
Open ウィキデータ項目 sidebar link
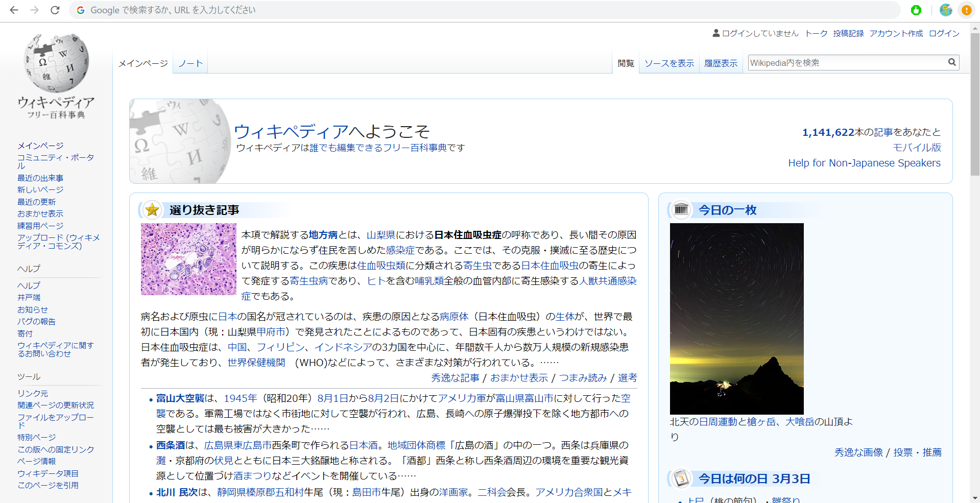48,473
